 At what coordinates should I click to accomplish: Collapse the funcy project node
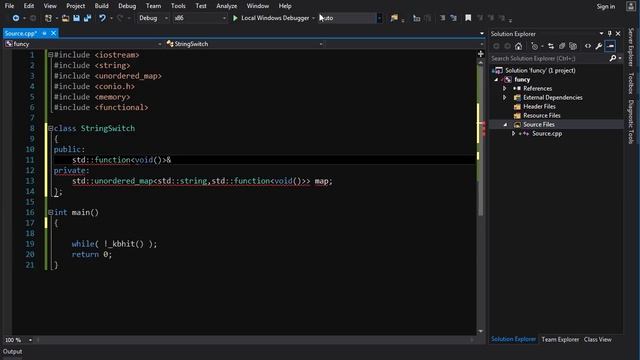pyautogui.click(x=496, y=80)
